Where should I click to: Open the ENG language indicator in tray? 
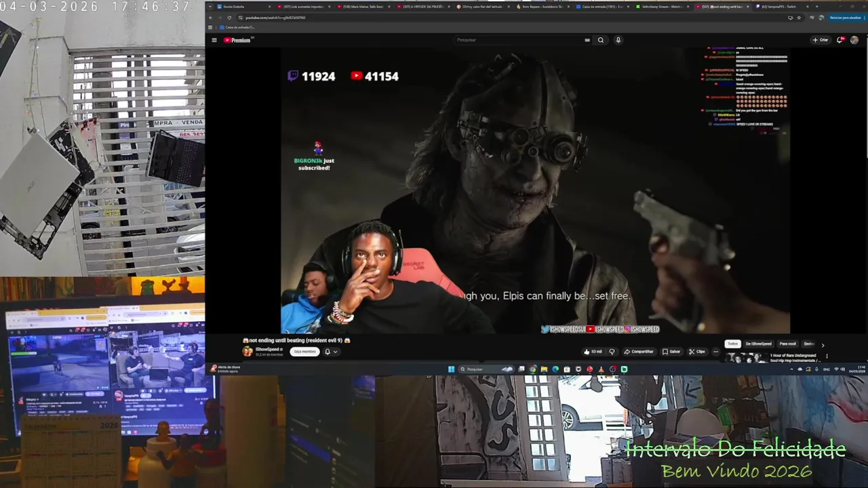coord(826,369)
